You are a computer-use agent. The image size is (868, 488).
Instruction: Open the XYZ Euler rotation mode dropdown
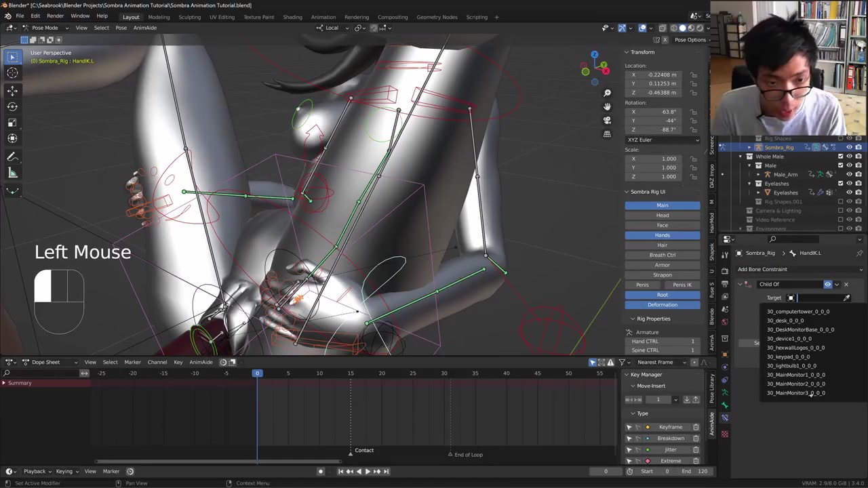[x=663, y=140]
